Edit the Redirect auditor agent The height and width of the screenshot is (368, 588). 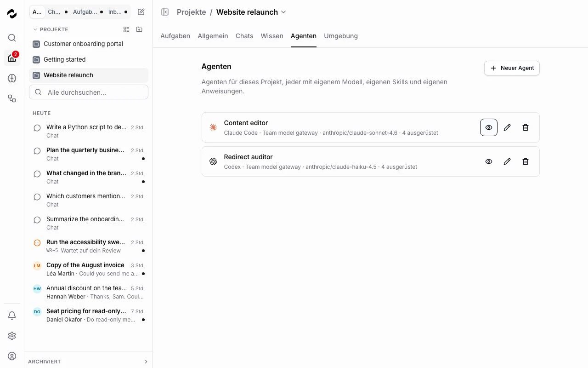pos(507,161)
